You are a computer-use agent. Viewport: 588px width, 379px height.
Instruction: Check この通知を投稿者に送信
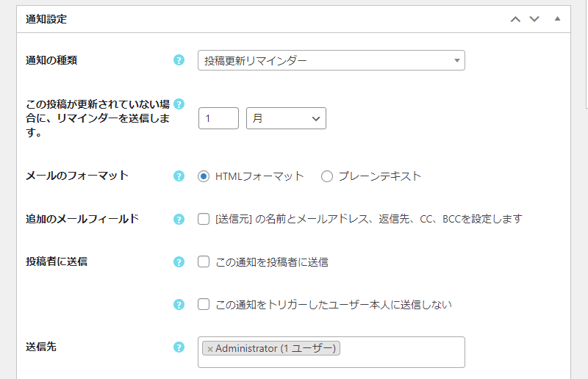point(204,261)
